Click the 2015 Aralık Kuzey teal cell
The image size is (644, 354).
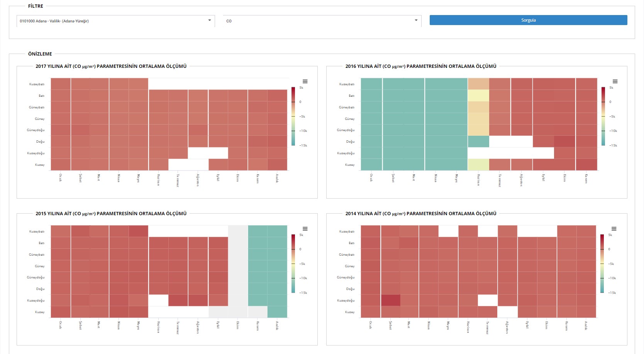click(277, 312)
